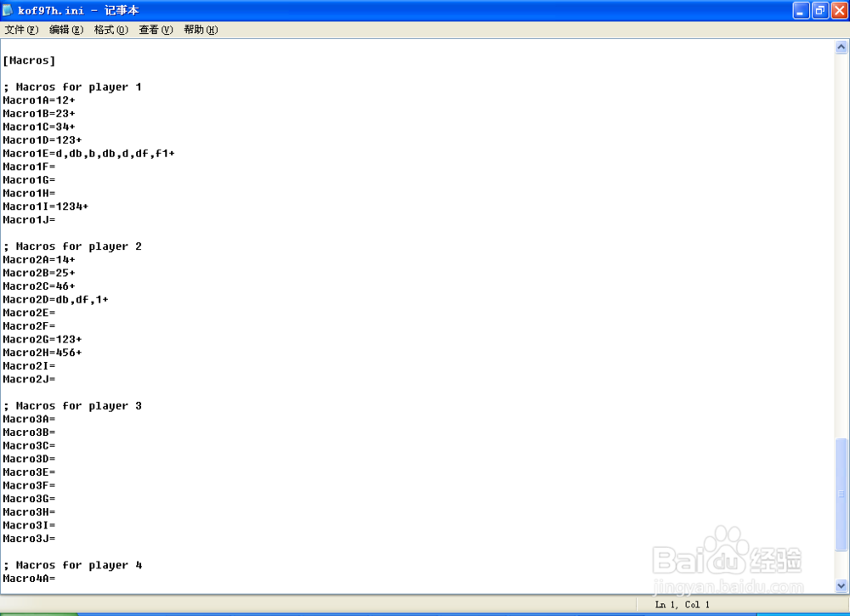Click the Macro2G=123+ line
The width and height of the screenshot is (850, 616).
[x=42, y=339]
